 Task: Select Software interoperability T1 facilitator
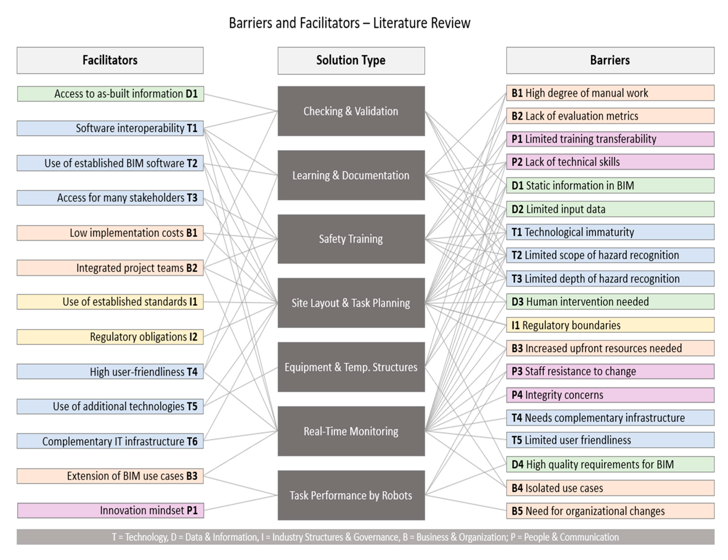click(110, 128)
